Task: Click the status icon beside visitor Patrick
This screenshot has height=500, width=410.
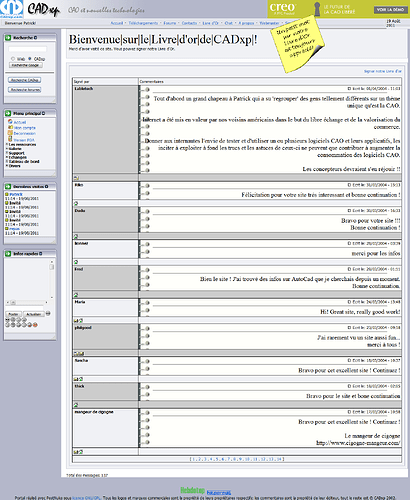Action: point(7,194)
